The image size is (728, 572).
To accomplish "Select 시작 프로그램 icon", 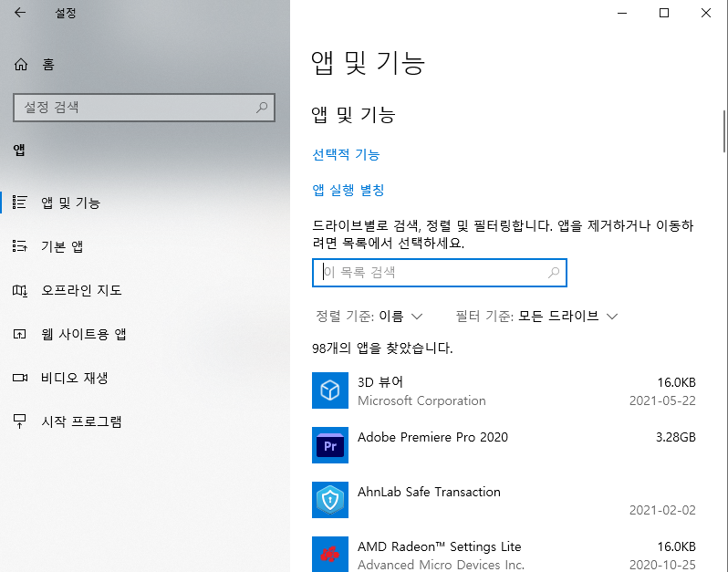I will point(19,421).
